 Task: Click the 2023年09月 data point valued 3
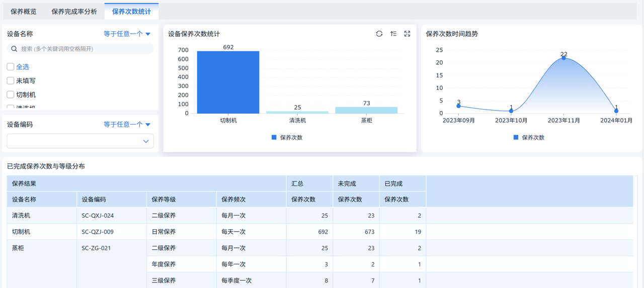[458, 106]
